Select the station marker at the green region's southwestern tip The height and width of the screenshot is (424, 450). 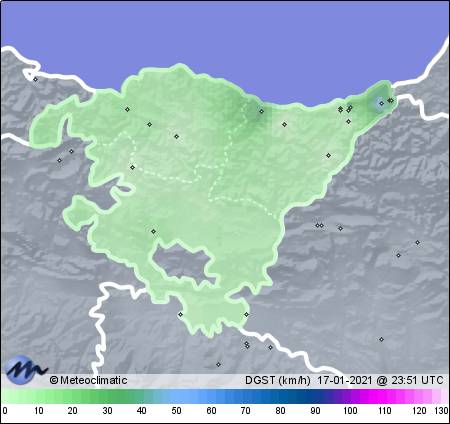[180, 314]
